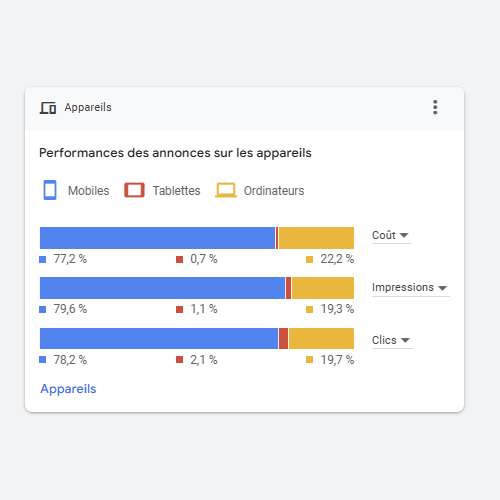Click the devices icon beside Appareils header

(x=48, y=108)
